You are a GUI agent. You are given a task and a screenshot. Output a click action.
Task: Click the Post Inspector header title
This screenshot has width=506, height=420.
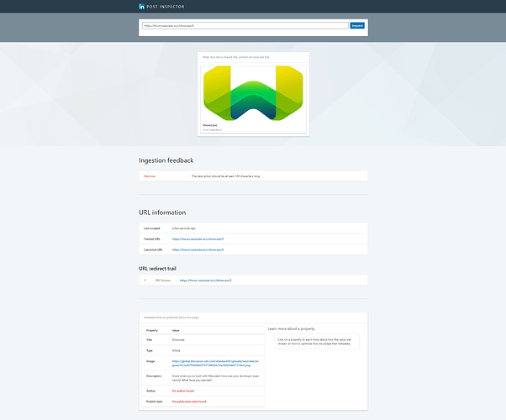(x=166, y=7)
